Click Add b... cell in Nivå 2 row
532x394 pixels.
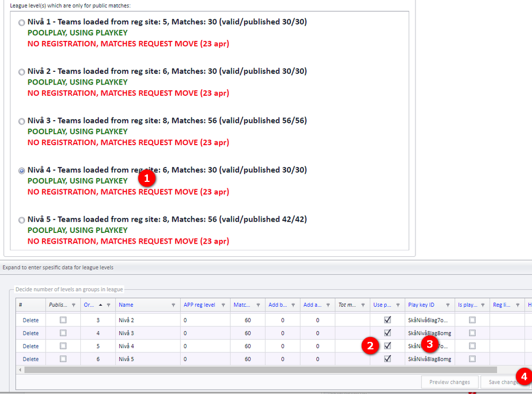pos(282,320)
